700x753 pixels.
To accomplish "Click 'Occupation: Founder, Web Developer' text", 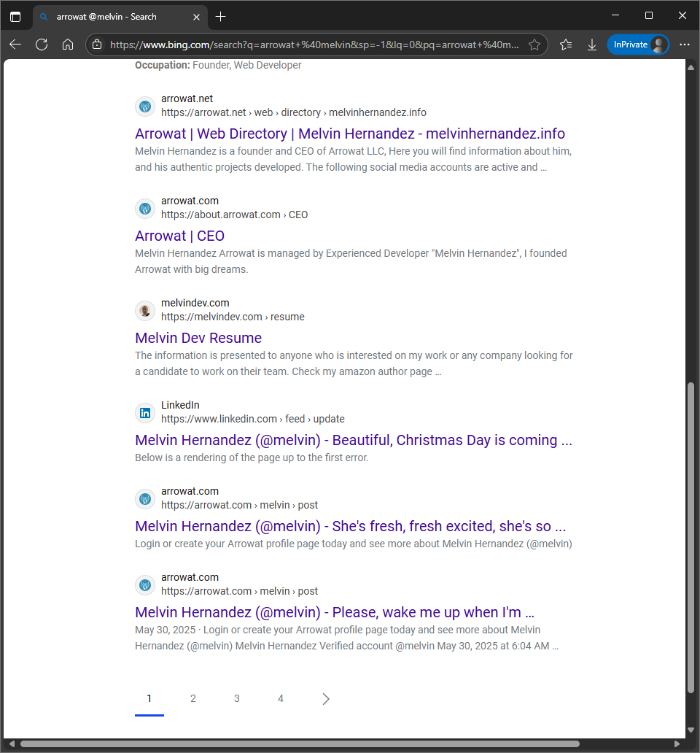I will click(218, 65).
